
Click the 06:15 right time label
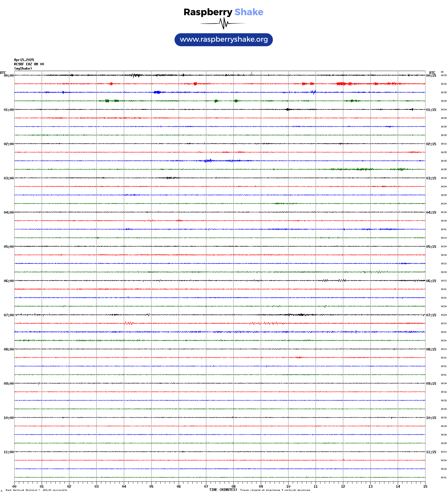point(431,281)
